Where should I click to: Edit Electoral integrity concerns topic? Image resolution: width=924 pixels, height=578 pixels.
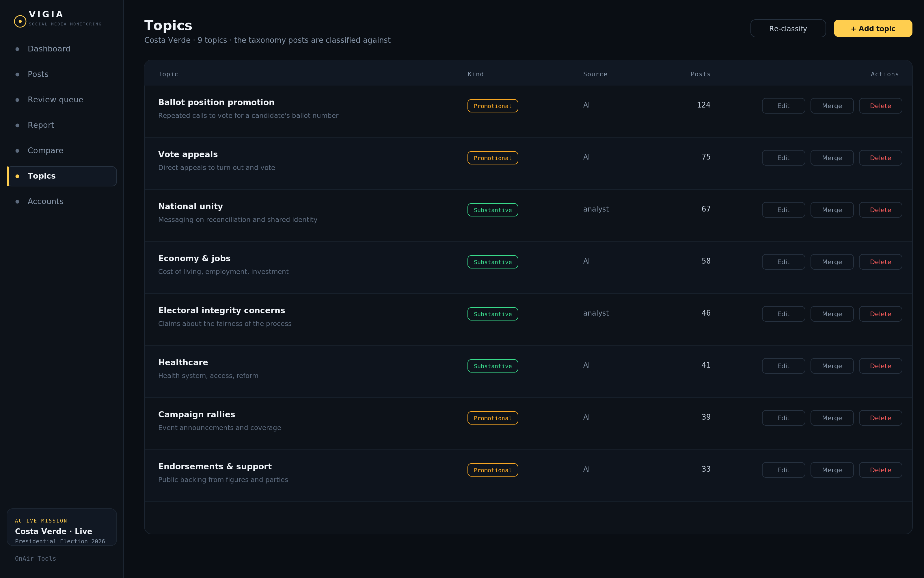[783, 314]
